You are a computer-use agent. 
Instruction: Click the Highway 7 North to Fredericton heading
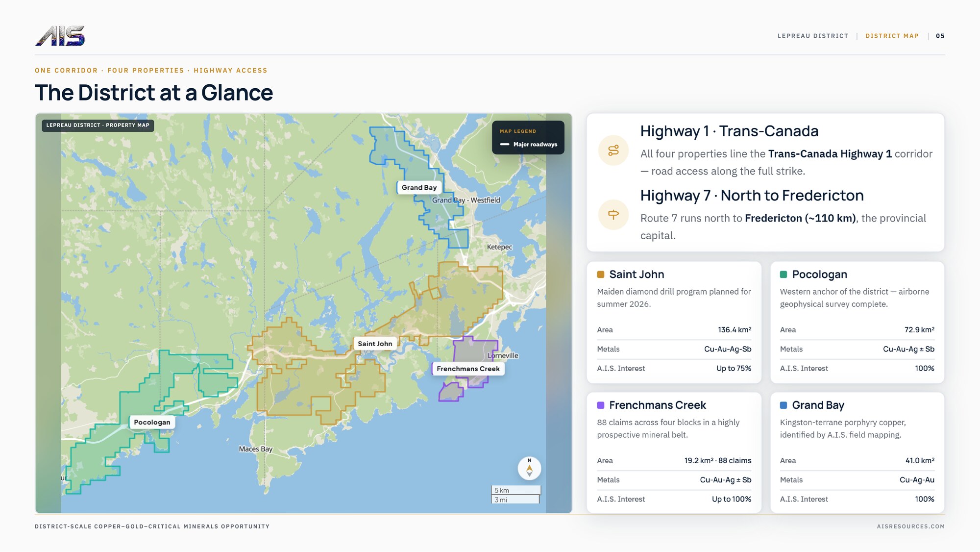(752, 195)
